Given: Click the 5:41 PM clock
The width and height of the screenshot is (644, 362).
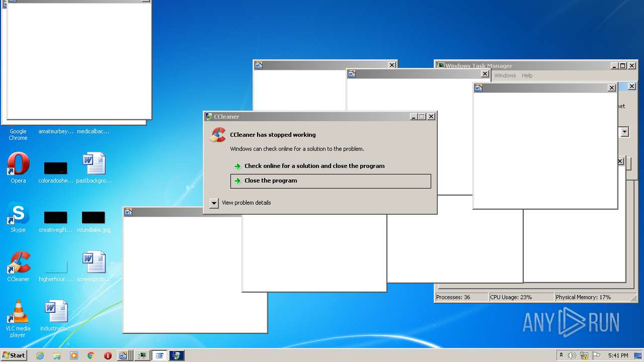Looking at the screenshot, I should pyautogui.click(x=618, y=355).
